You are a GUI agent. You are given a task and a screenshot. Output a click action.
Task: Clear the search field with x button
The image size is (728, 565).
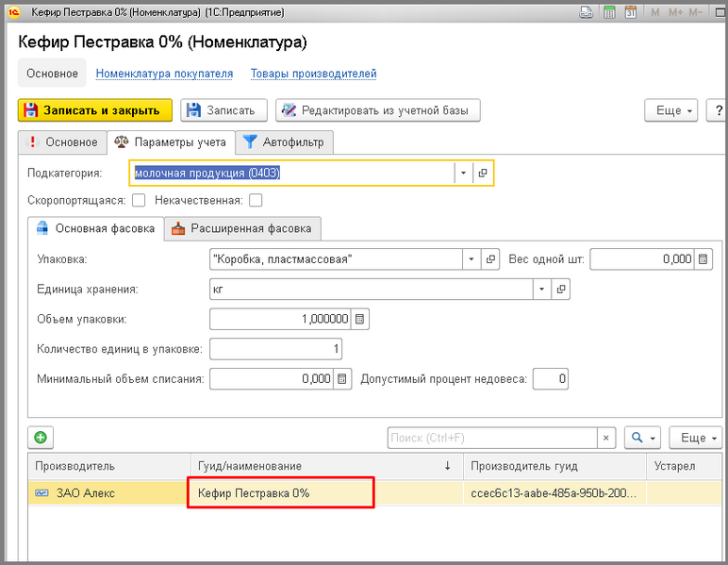[x=606, y=438]
